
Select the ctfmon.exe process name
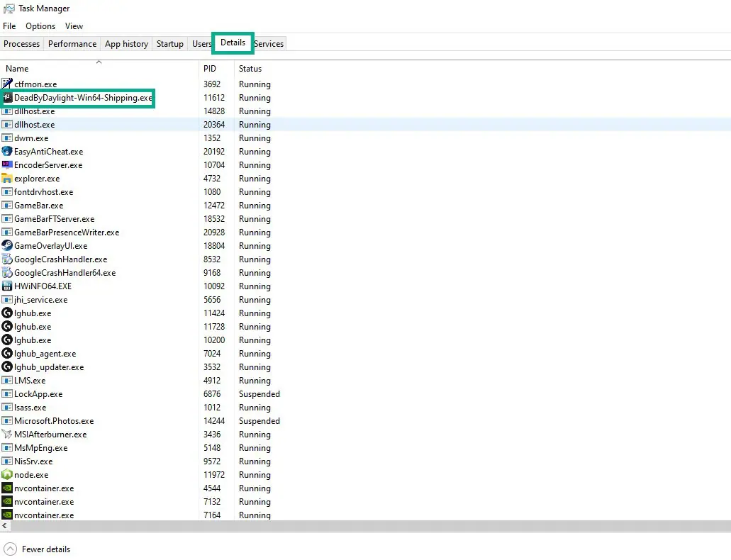coord(35,84)
